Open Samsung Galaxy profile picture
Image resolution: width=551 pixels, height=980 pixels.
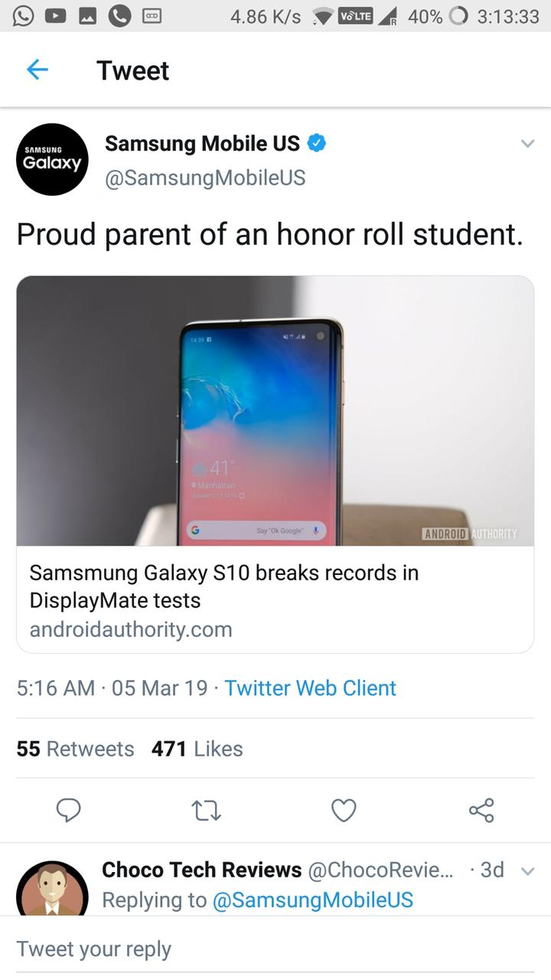[52, 159]
